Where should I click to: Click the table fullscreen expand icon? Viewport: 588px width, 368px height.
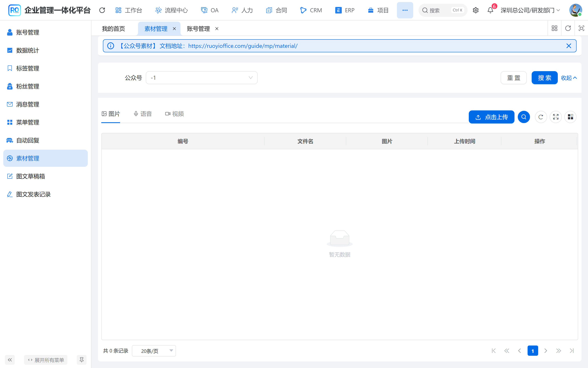pos(556,117)
